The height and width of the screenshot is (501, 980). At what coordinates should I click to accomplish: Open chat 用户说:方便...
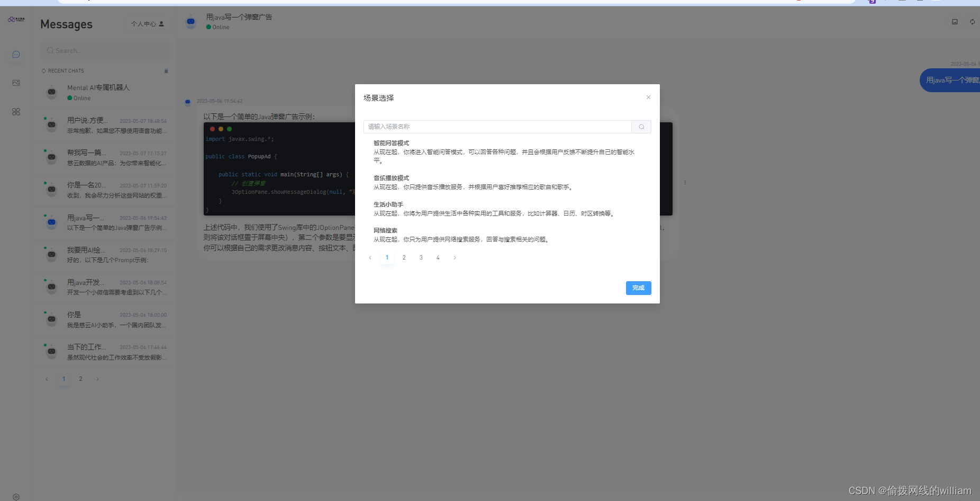tap(105, 125)
